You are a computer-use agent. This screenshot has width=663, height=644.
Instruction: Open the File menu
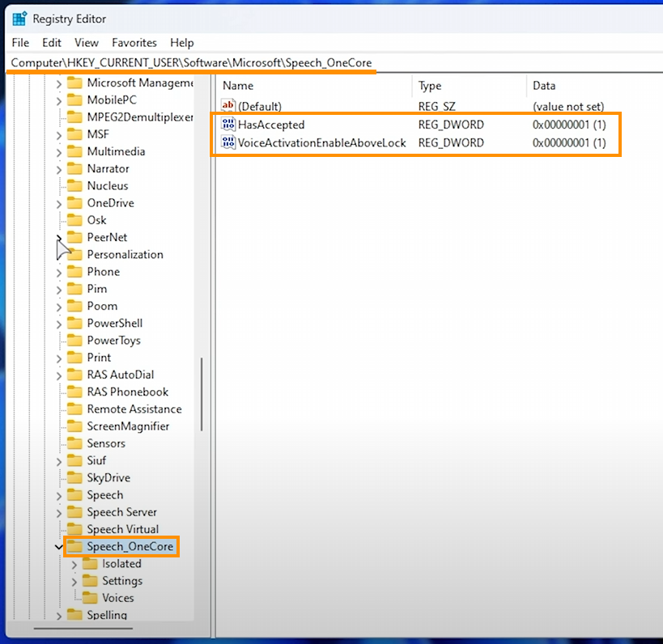[20, 43]
